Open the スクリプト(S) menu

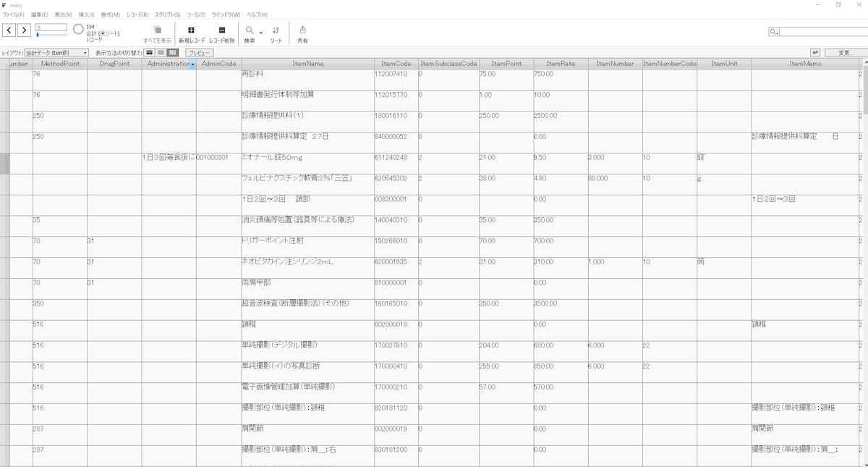click(x=168, y=14)
